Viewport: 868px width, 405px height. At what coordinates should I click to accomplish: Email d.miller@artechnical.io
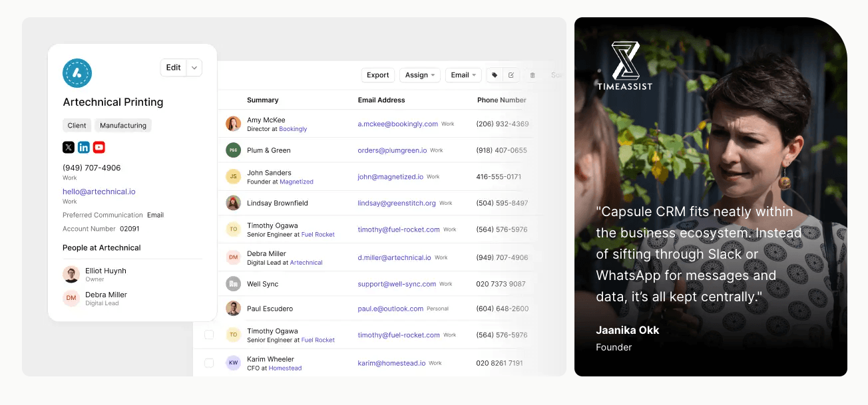coord(394,257)
